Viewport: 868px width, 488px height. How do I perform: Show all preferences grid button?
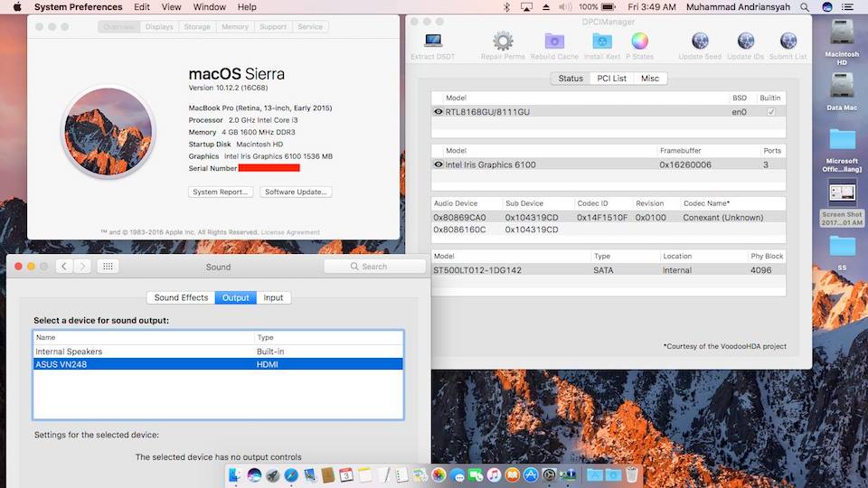tap(108, 267)
